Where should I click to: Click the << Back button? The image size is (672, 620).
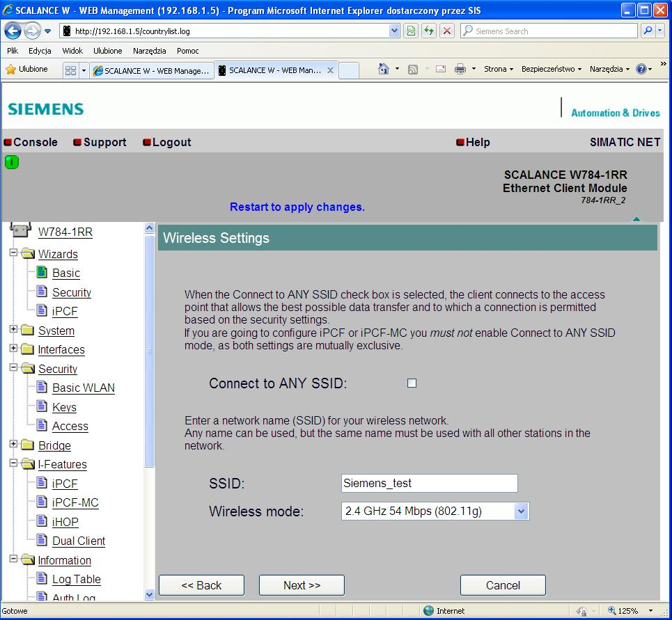[x=201, y=585]
